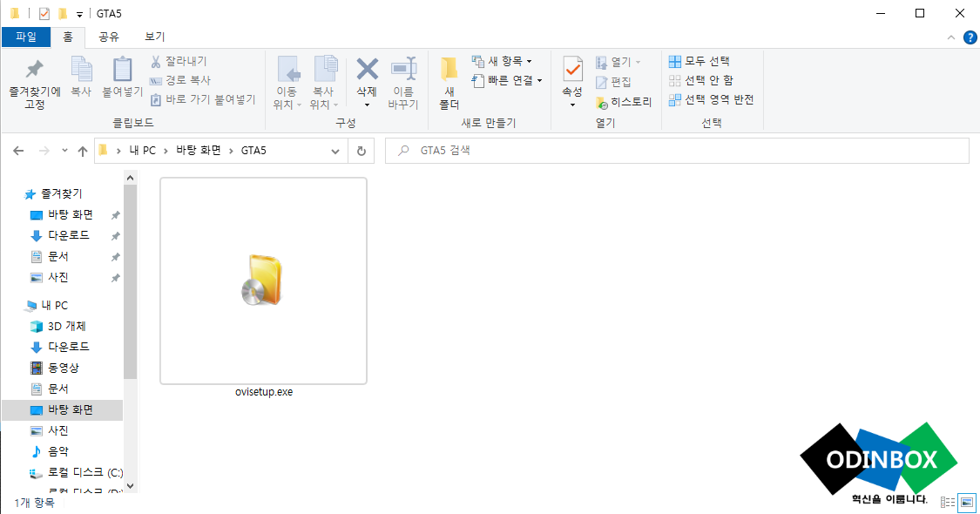Open 사진 under 내 PC
This screenshot has height=514, width=980.
[58, 430]
